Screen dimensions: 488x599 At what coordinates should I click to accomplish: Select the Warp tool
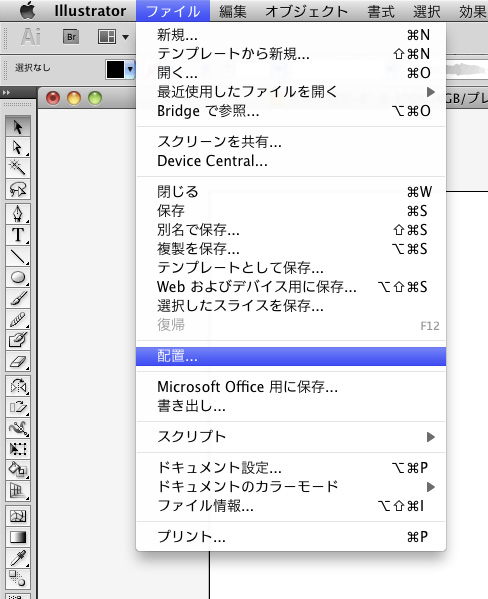click(x=18, y=428)
